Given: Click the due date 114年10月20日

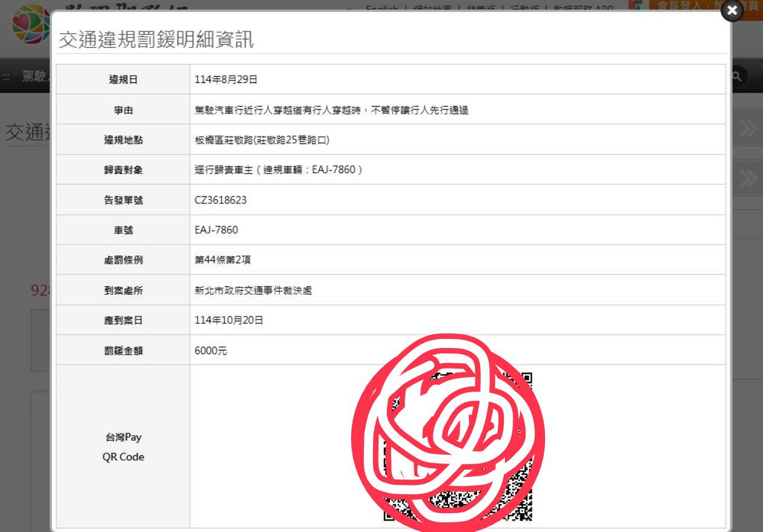Looking at the screenshot, I should click(x=229, y=320).
